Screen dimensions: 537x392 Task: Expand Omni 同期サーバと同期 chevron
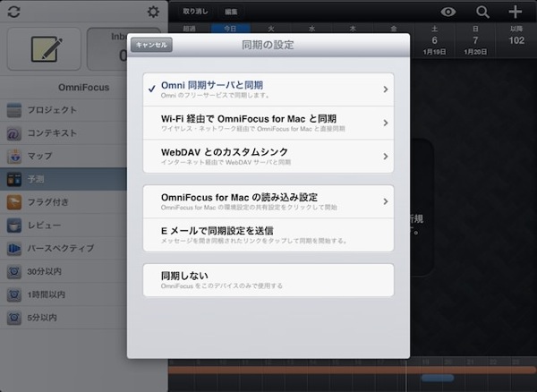[386, 89]
